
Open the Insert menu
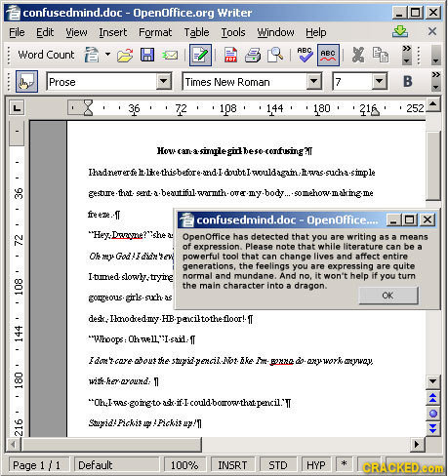pyautogui.click(x=113, y=32)
